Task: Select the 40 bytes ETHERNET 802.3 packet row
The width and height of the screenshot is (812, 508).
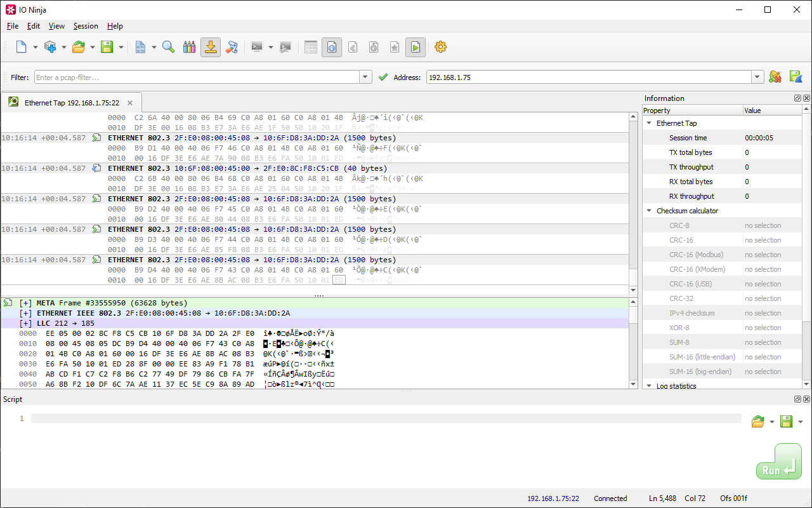Action: click(x=315, y=168)
